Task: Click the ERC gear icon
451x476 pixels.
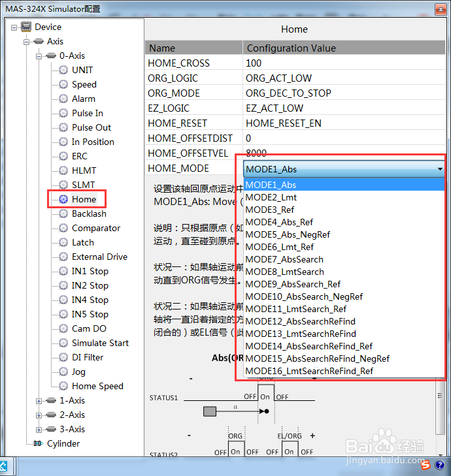Action: [63, 156]
